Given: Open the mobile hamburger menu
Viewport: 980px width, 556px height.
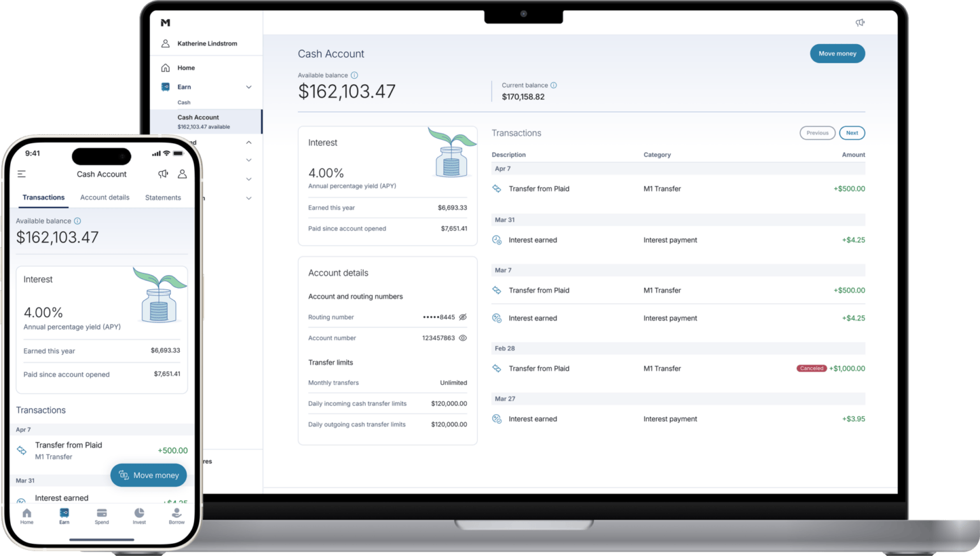Looking at the screenshot, I should (x=22, y=174).
